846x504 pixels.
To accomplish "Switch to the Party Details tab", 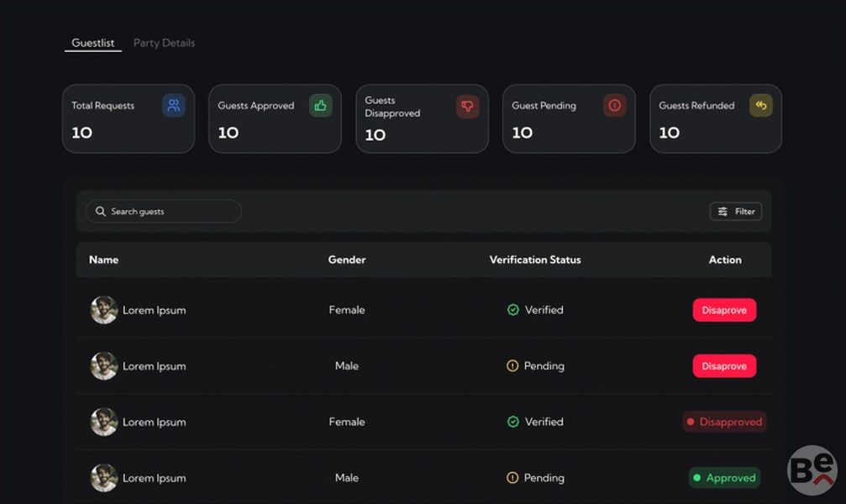I will pyautogui.click(x=164, y=43).
